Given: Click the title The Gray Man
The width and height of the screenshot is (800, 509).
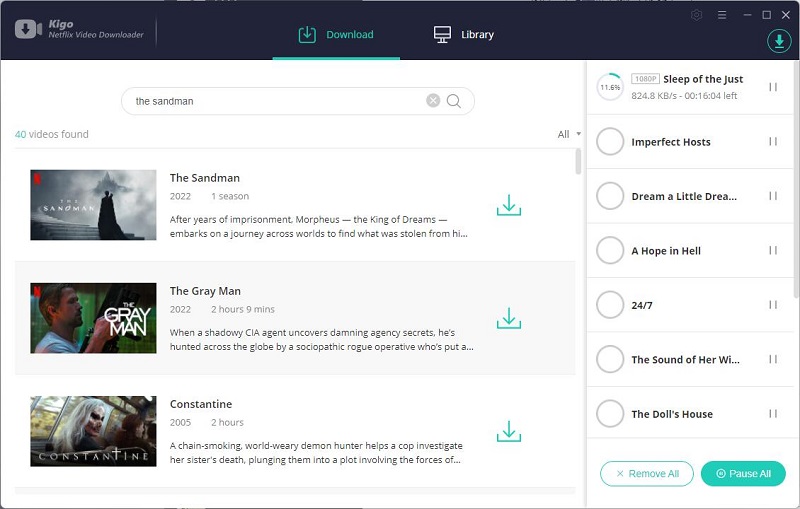Looking at the screenshot, I should click(205, 291).
